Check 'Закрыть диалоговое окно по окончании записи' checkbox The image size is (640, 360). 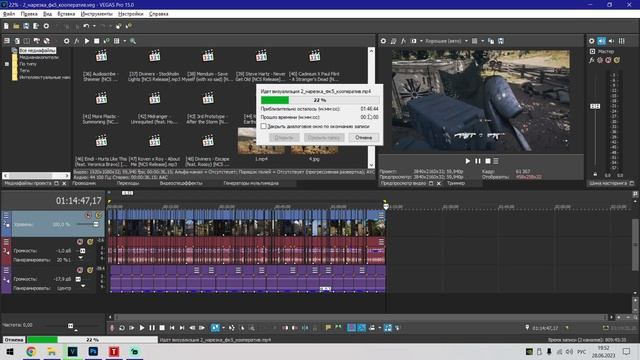(x=264, y=127)
